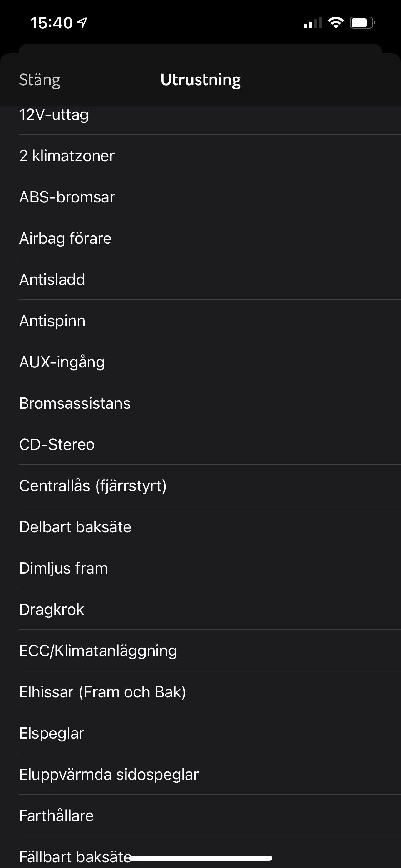Tap the cellular signal icon
This screenshot has height=868, width=401.
[x=312, y=23]
